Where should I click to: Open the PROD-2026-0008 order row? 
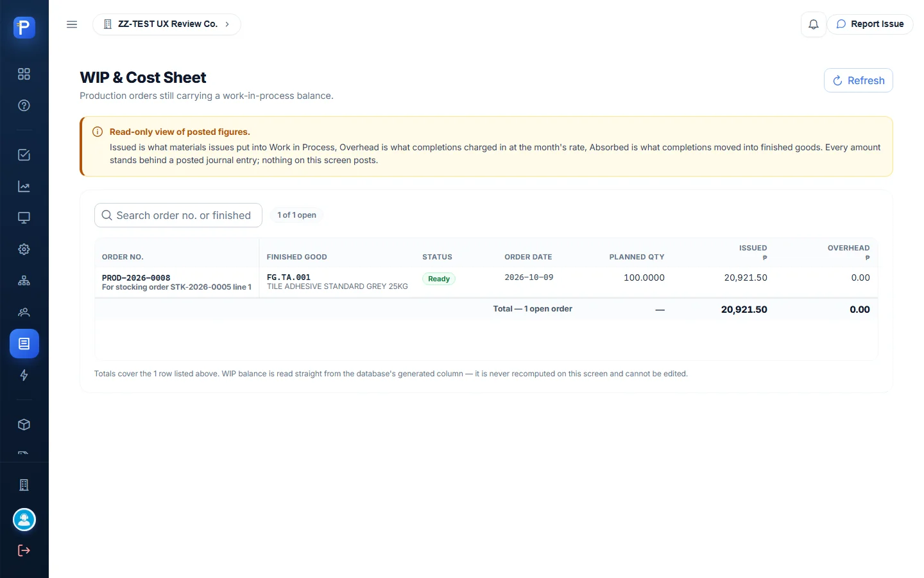point(486,282)
